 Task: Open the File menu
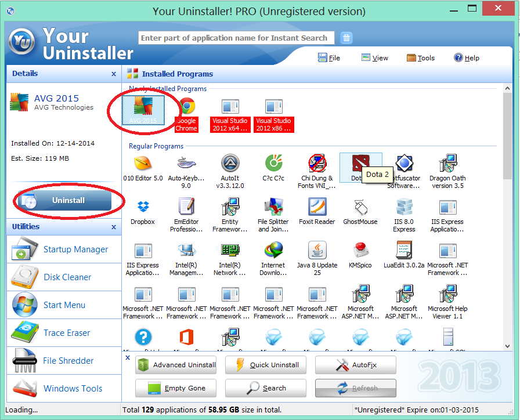click(329, 58)
